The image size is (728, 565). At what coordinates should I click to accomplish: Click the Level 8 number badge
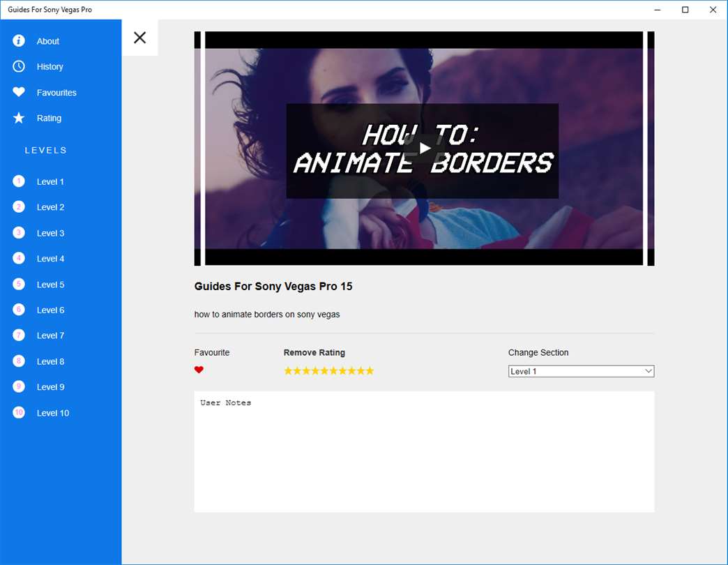click(x=19, y=361)
